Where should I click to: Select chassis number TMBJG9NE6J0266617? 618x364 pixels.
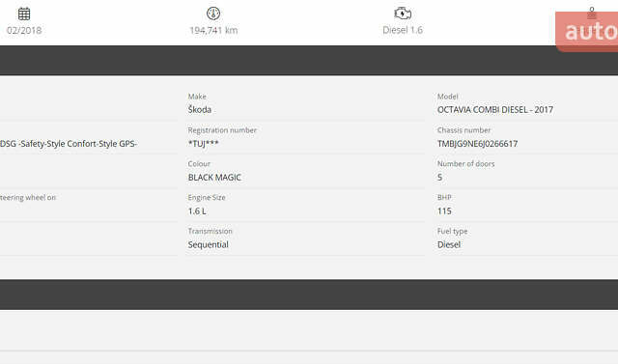click(478, 144)
